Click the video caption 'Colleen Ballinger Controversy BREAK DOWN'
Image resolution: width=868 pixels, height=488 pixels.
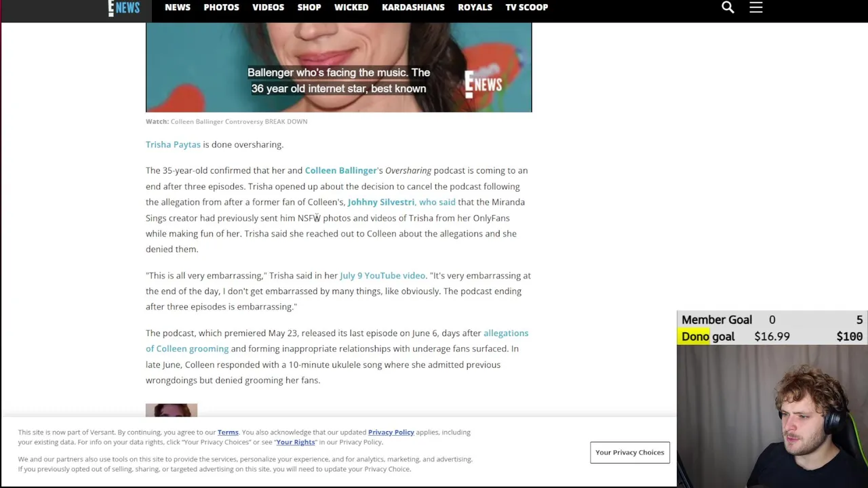coord(239,121)
